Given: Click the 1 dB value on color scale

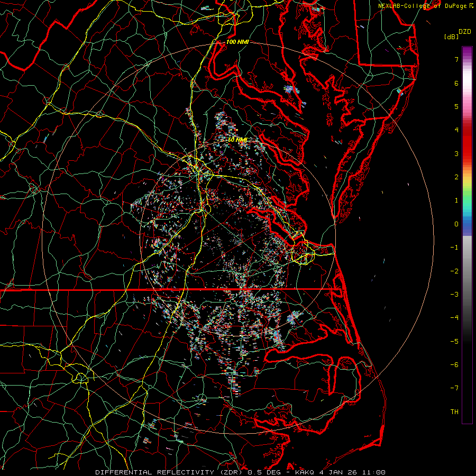Looking at the screenshot, I should tap(456, 200).
